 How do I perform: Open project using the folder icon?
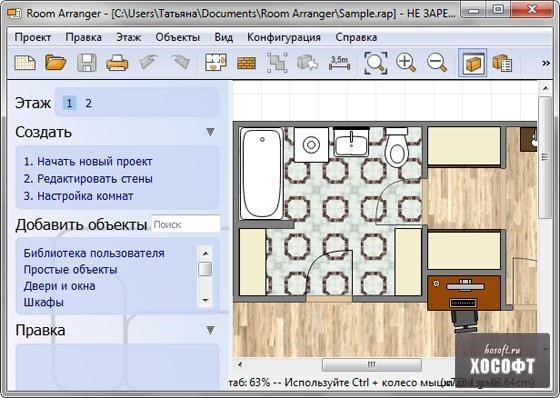pos(56,63)
